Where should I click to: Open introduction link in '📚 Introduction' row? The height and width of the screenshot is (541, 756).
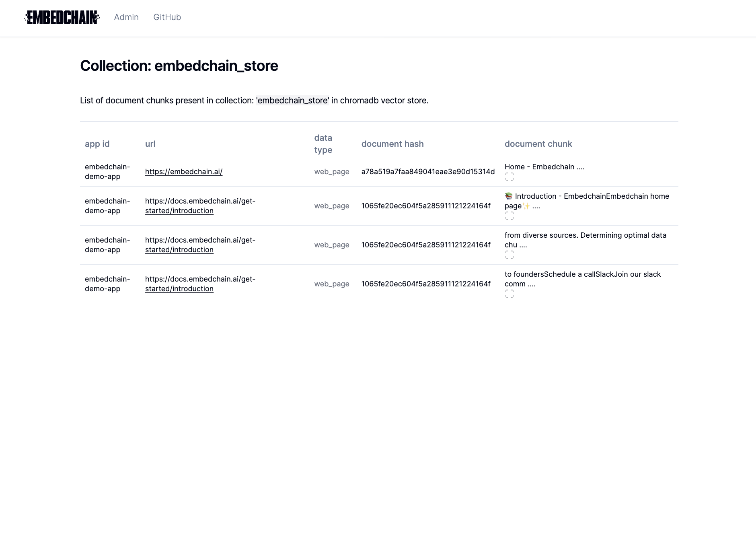(200, 206)
